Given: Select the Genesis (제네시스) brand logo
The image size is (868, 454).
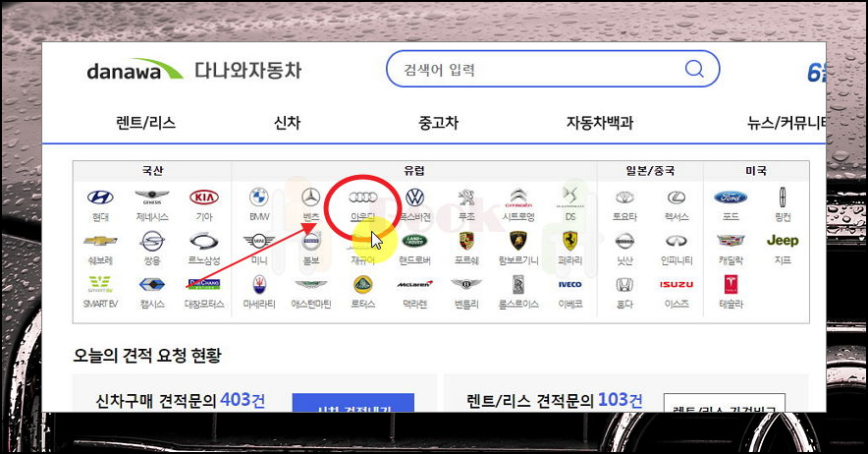Looking at the screenshot, I should coord(151,197).
